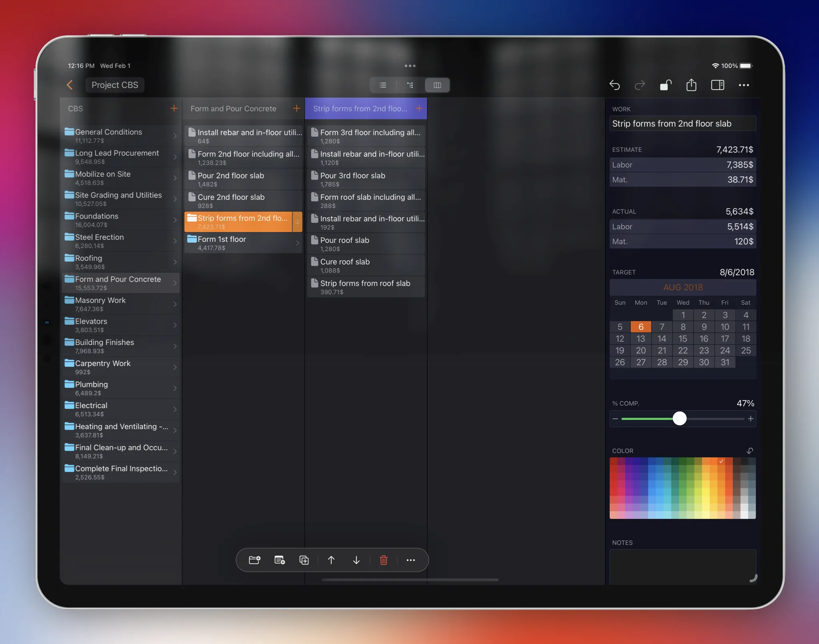819x644 pixels.
Task: Click the undo arrow icon
Action: [x=615, y=85]
